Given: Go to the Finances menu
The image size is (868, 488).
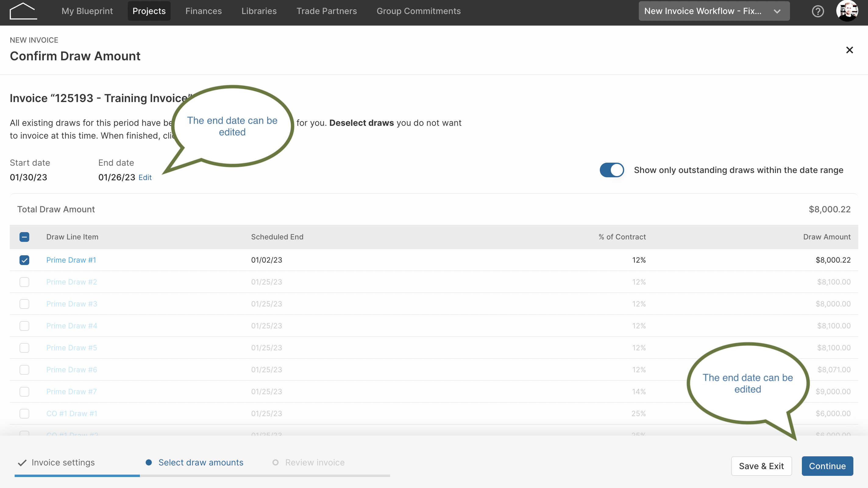Looking at the screenshot, I should [204, 11].
